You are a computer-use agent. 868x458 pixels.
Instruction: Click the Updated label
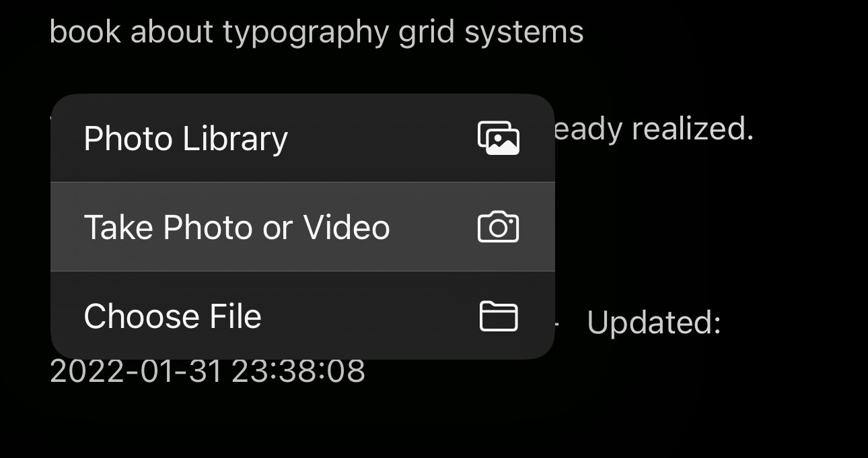654,323
